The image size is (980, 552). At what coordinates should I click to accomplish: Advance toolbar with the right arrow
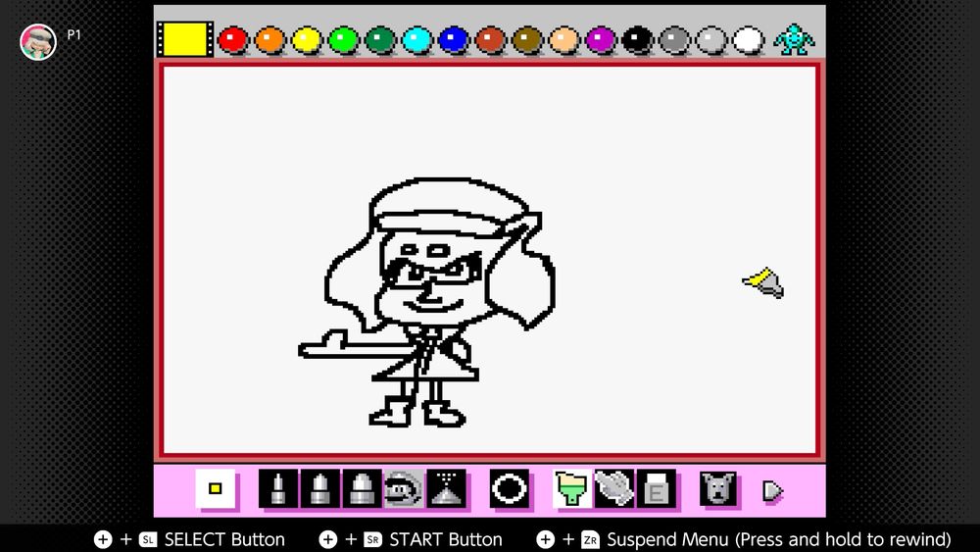(x=773, y=491)
